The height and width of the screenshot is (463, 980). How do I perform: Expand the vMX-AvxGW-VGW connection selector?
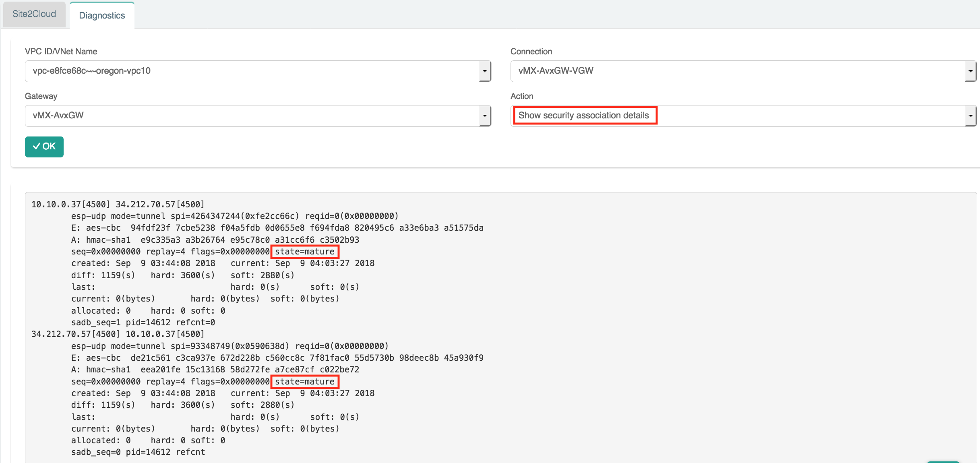point(737,71)
